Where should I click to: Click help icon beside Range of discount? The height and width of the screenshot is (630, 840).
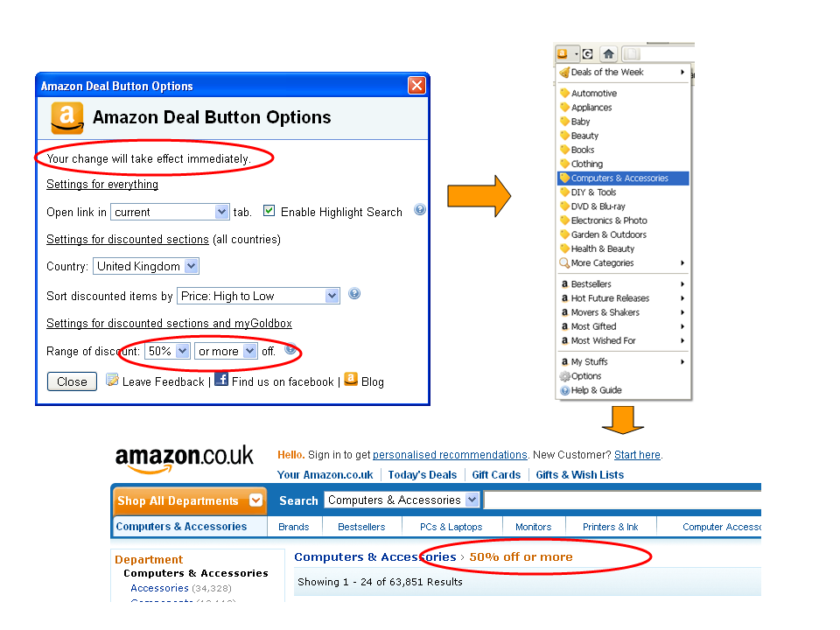[290, 349]
